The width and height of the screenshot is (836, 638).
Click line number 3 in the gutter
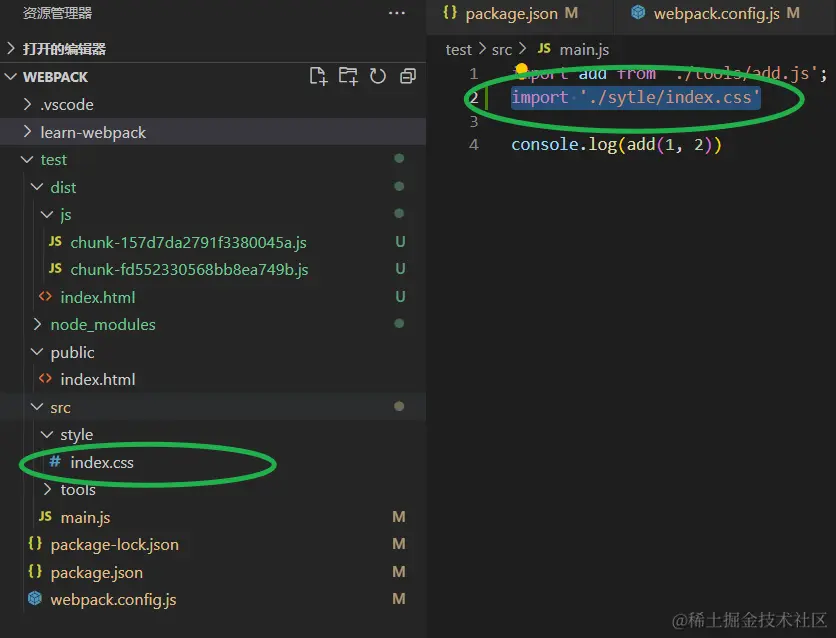tap(473, 122)
